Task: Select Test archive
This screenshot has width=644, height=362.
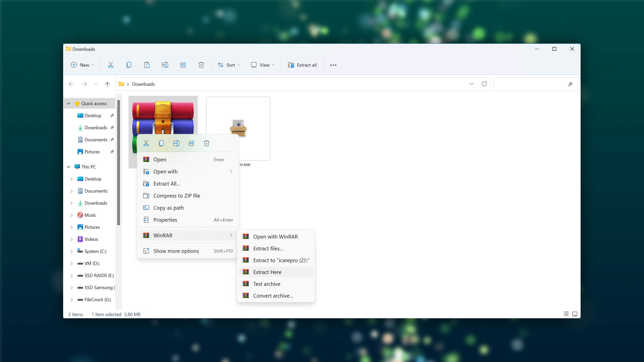Action: click(x=276, y=284)
